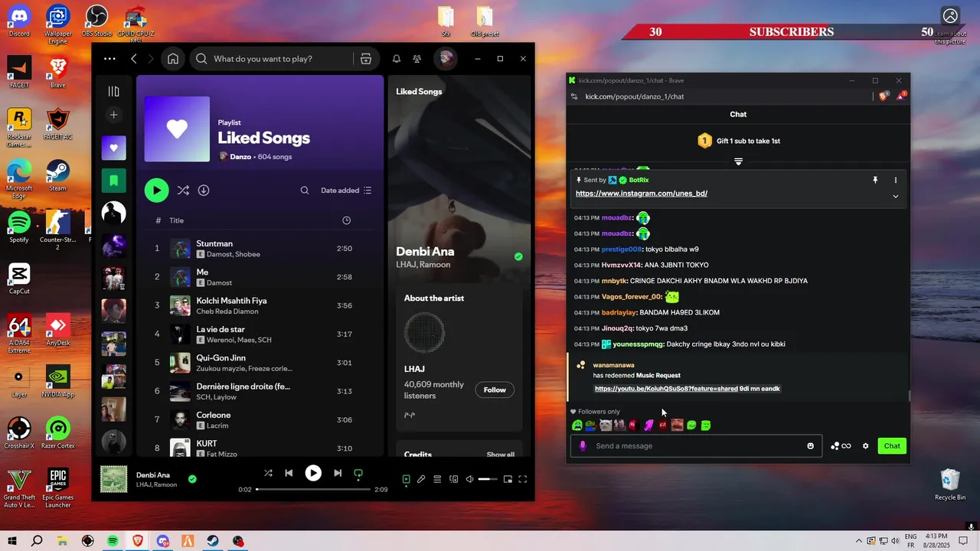Open Connect to a device icon
The height and width of the screenshot is (551, 980).
(x=454, y=479)
